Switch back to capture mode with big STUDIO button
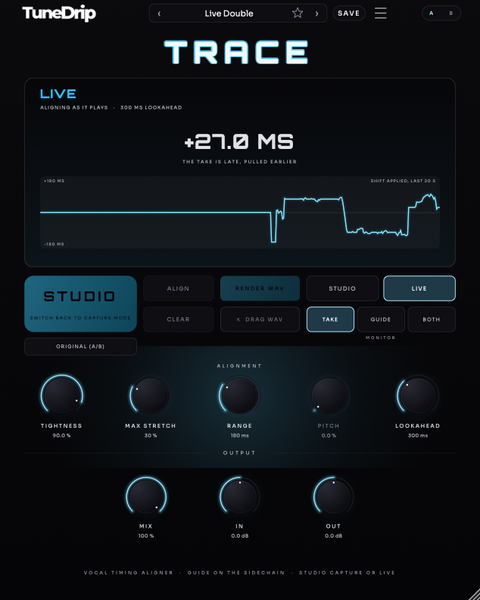The width and height of the screenshot is (480, 600). [x=80, y=304]
